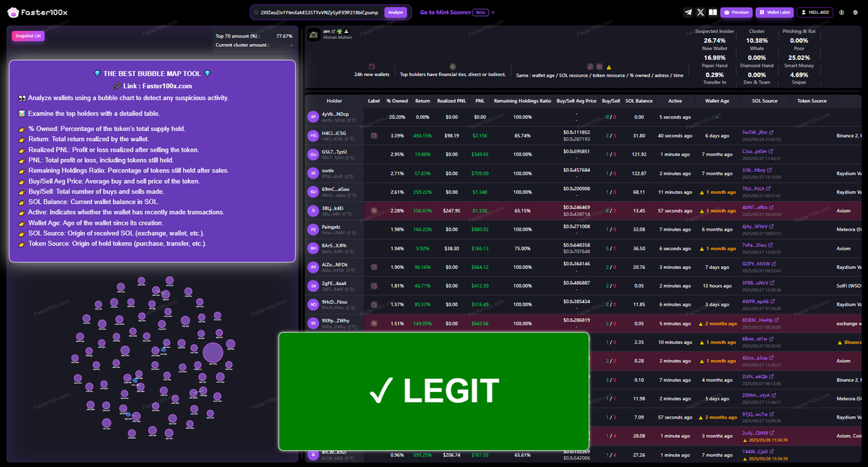Screen dimensions: 868x467
Task: Follow the Go to Mint Scanner link
Action: point(457,12)
